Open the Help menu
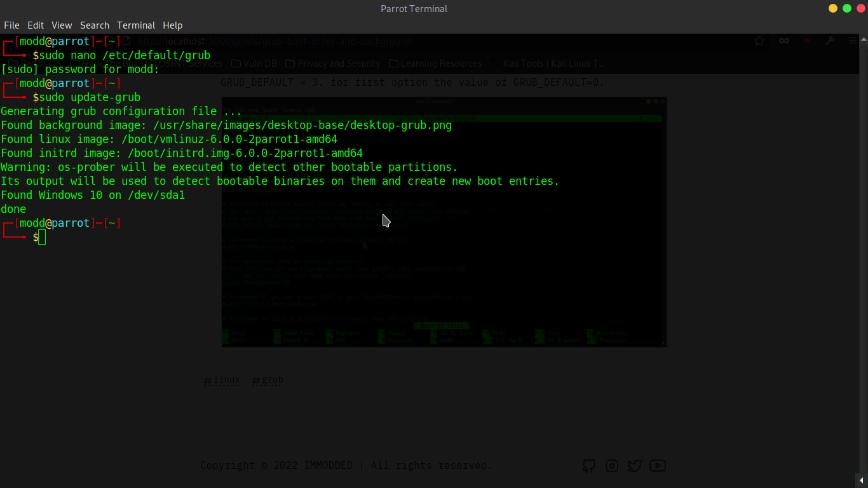The image size is (868, 488). 172,25
